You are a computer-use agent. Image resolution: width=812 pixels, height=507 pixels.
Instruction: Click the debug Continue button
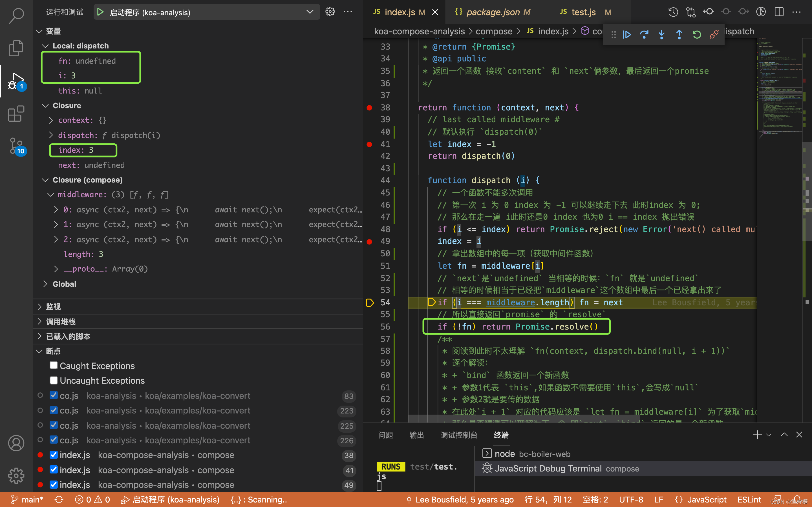point(626,35)
